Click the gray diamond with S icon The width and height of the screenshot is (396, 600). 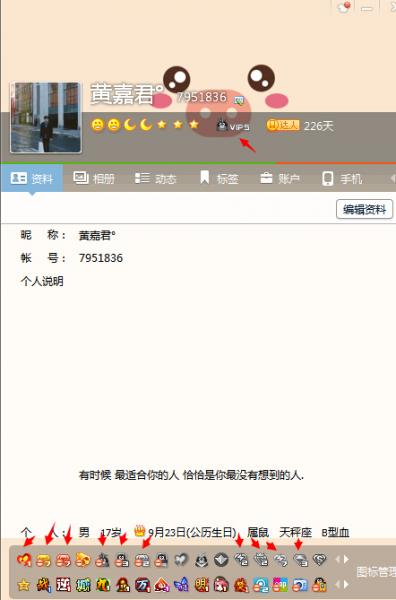point(319,560)
